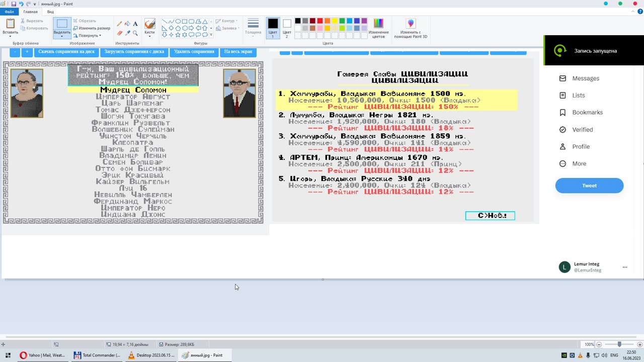
Task: Pick the Oval shape in Фигуры gallery
Action: click(x=178, y=22)
